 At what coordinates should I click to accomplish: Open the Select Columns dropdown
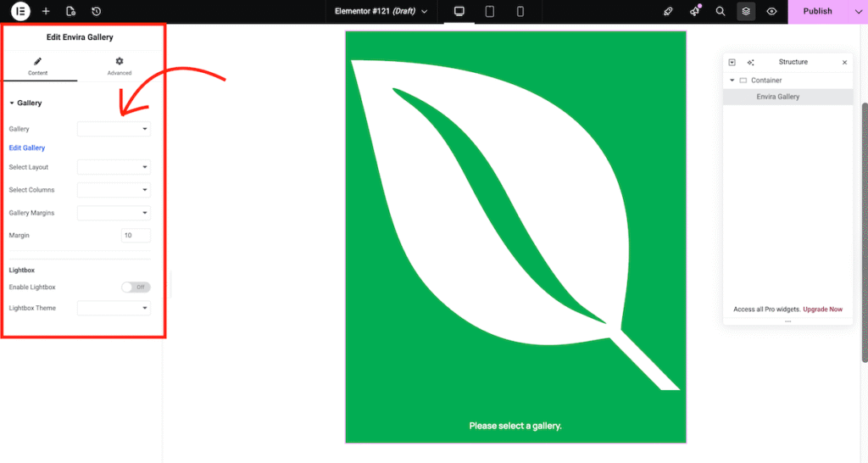pos(114,189)
